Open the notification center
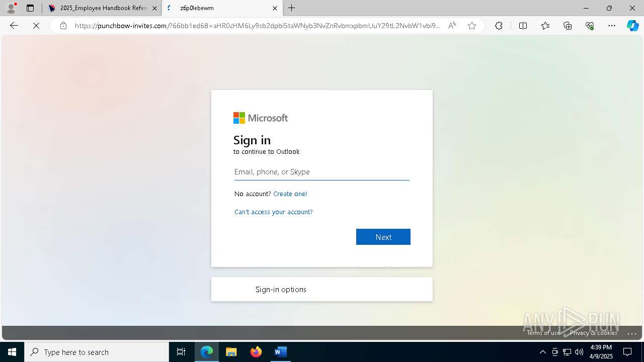This screenshot has height=362, width=644. click(x=627, y=352)
